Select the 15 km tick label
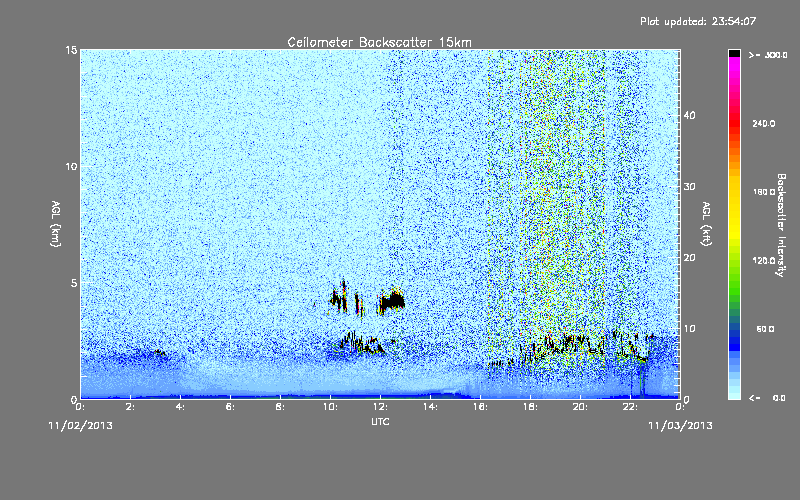The image size is (800, 500). pyautogui.click(x=71, y=50)
